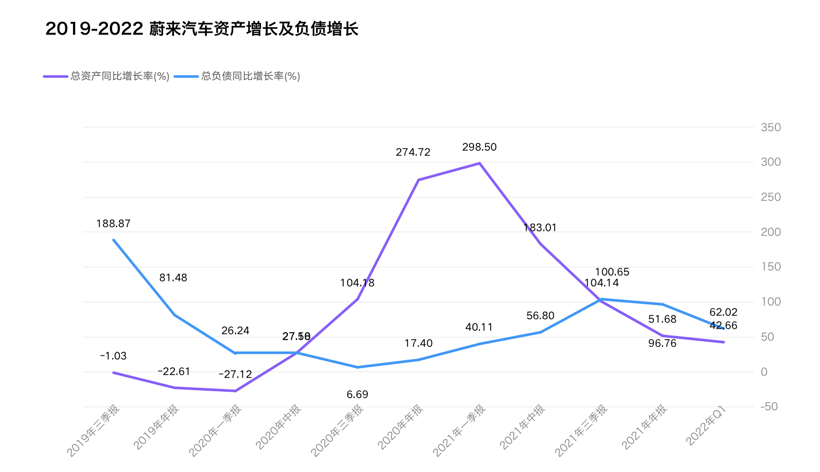Click the 298.50 peak data label
Viewport: 820px width, 472px height.
(480, 147)
